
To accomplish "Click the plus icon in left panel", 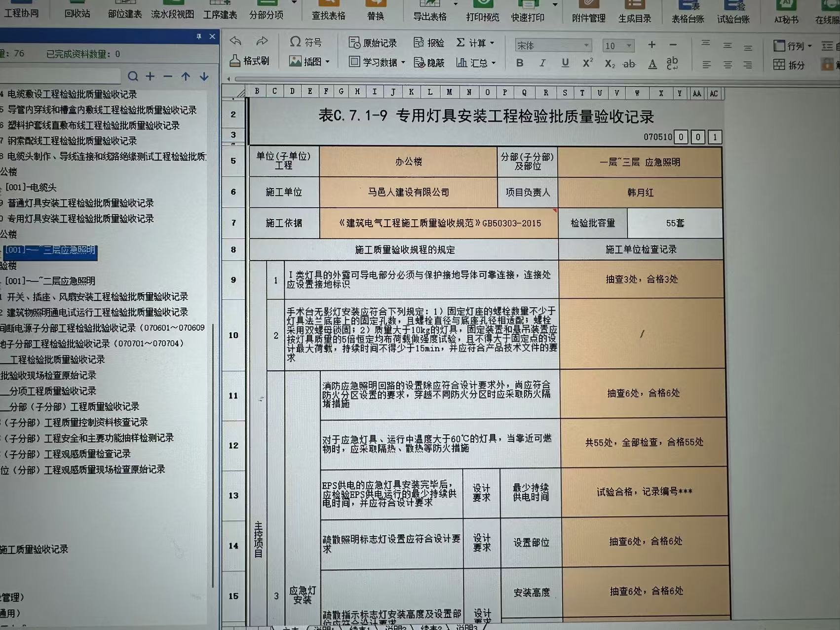I will [150, 76].
